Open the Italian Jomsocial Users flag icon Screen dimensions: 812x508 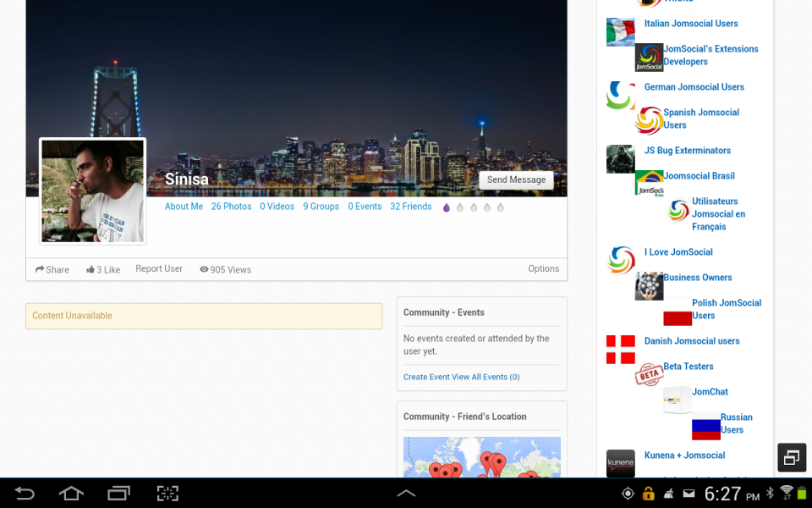[x=620, y=32]
